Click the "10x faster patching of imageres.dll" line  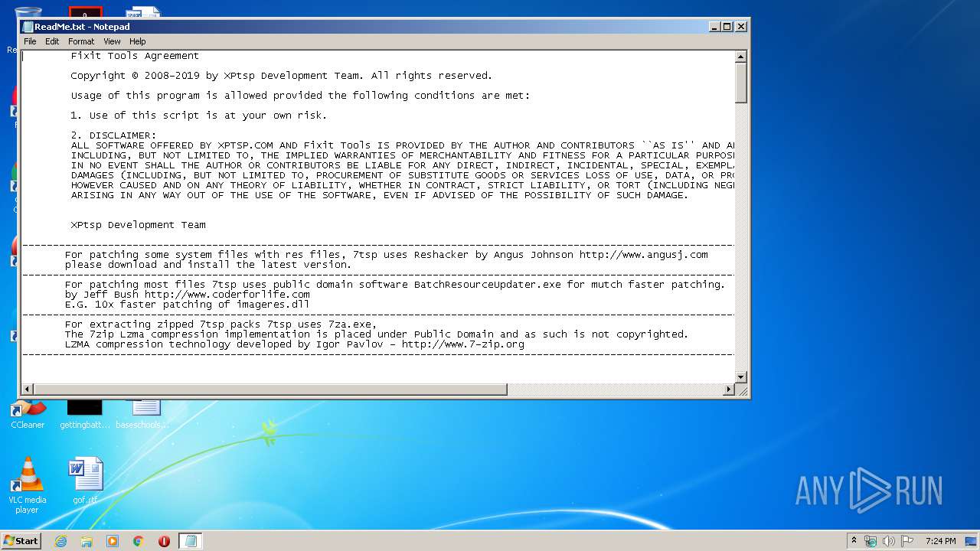[x=187, y=305]
